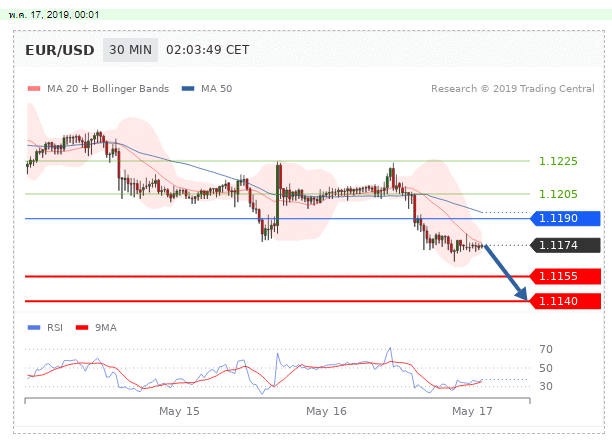Screen dimensions: 612x442
Task: Click the EUR/USD pair title
Action: (x=60, y=50)
